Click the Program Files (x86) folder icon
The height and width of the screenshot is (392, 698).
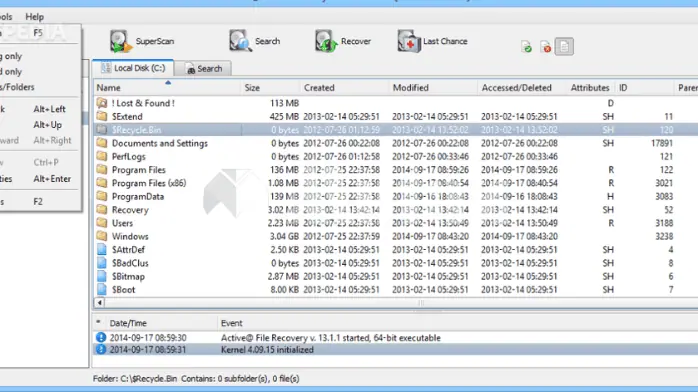coord(102,183)
